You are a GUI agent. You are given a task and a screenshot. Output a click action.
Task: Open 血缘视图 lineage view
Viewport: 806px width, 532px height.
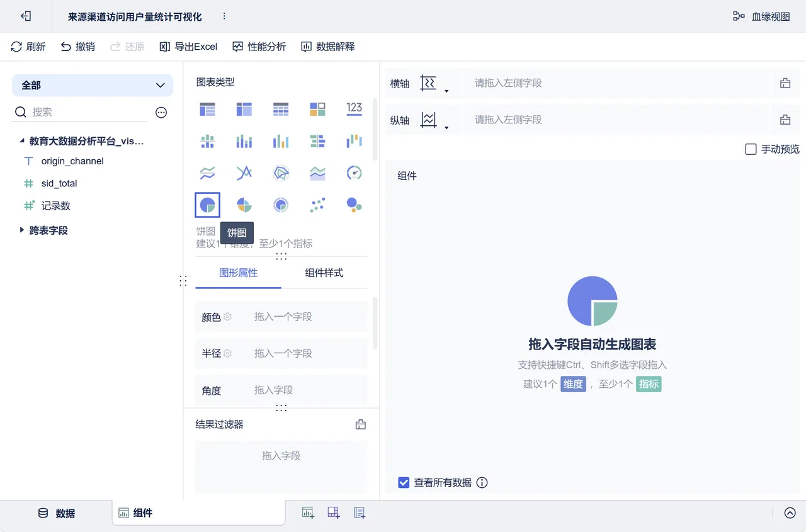coord(761,16)
